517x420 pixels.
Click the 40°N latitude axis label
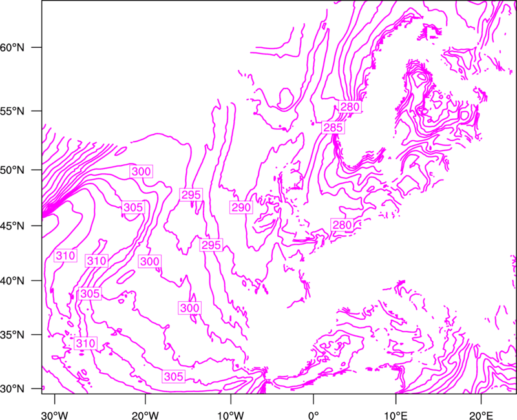[x=12, y=281]
